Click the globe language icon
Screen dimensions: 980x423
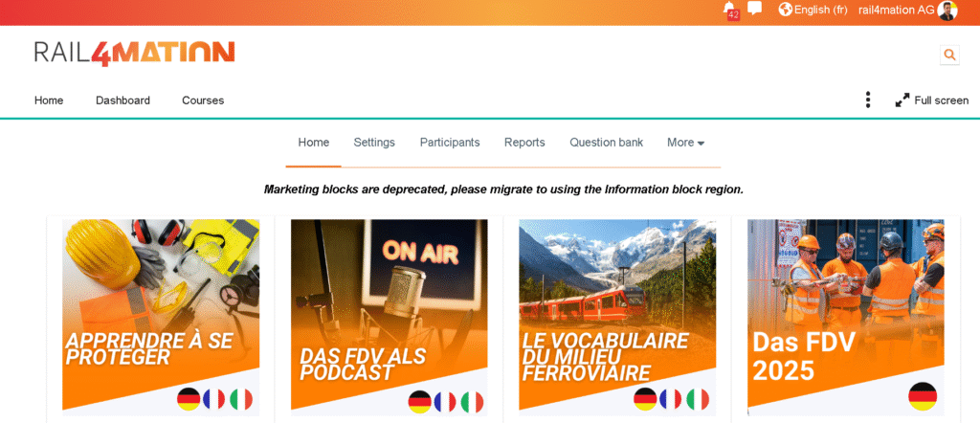(x=785, y=10)
